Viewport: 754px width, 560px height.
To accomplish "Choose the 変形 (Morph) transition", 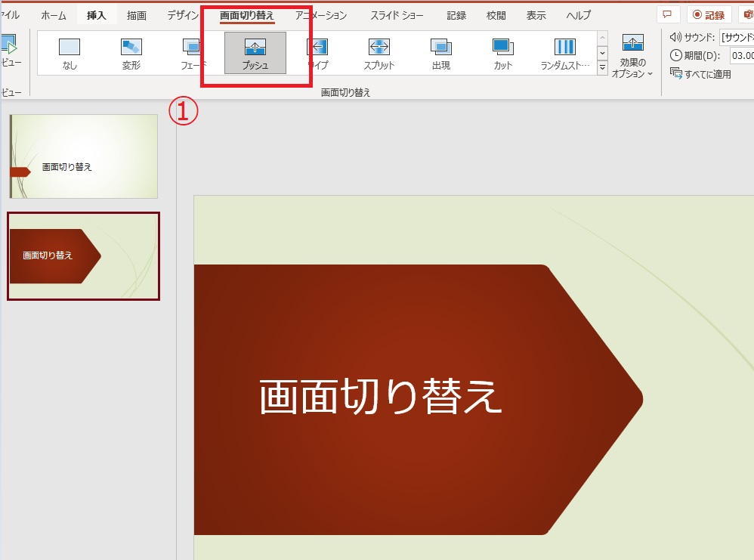I will click(131, 53).
